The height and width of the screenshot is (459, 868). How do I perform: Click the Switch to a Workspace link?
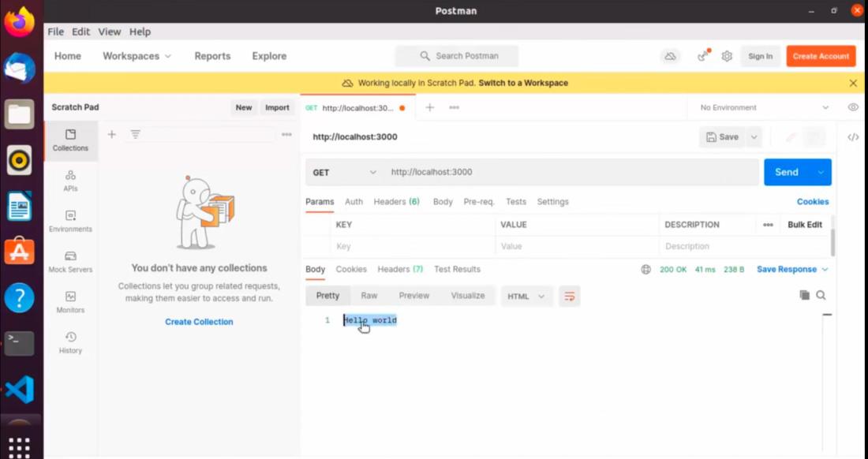(x=523, y=83)
